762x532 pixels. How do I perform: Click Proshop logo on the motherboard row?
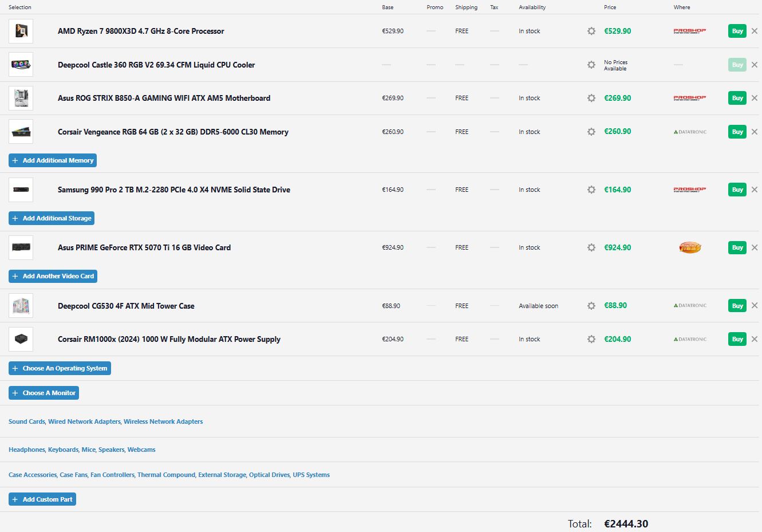[690, 98]
